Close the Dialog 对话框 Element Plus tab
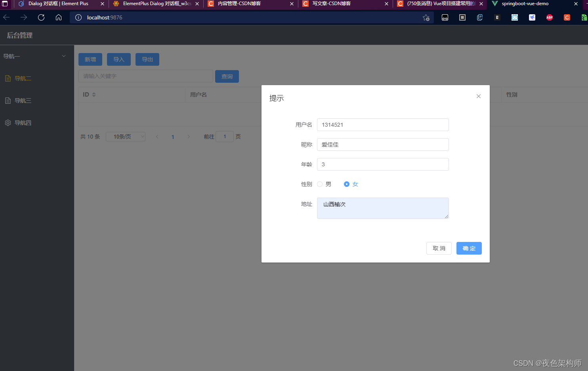This screenshot has width=588, height=371. coord(102,4)
